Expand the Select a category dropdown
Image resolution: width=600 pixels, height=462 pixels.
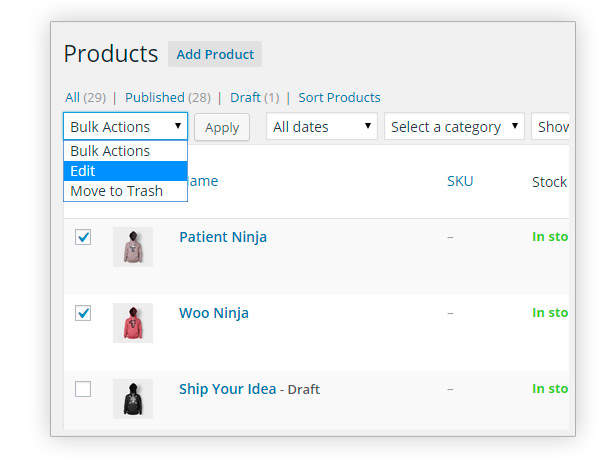point(454,127)
